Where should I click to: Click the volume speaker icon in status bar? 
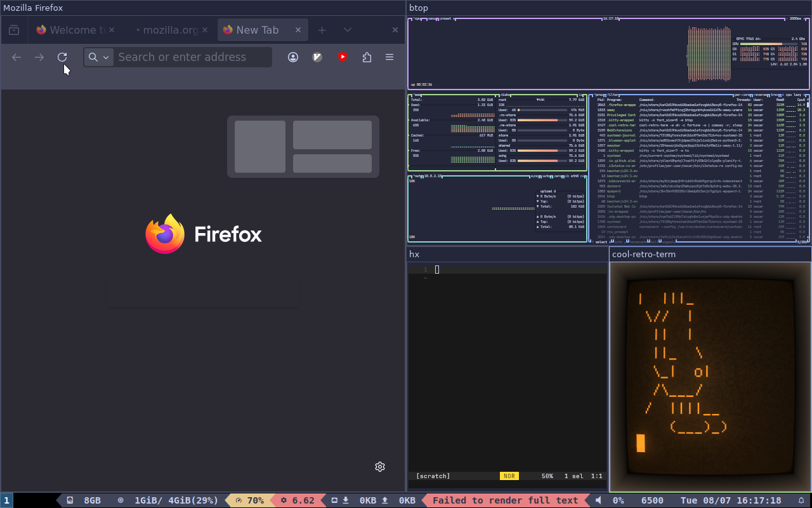[x=598, y=500]
